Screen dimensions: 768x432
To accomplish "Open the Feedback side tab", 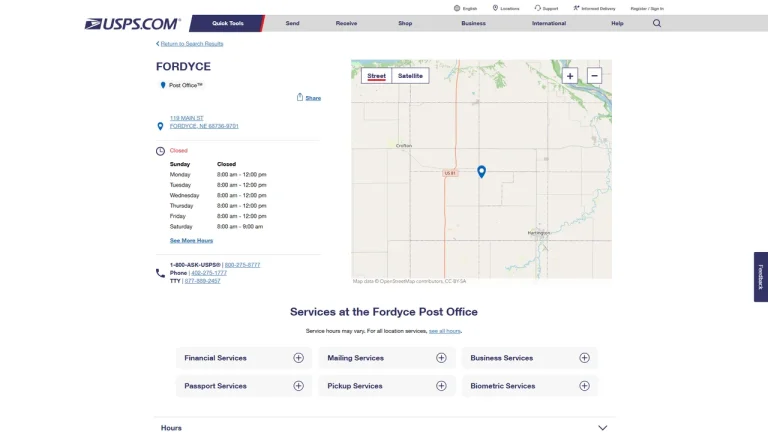I will (761, 277).
